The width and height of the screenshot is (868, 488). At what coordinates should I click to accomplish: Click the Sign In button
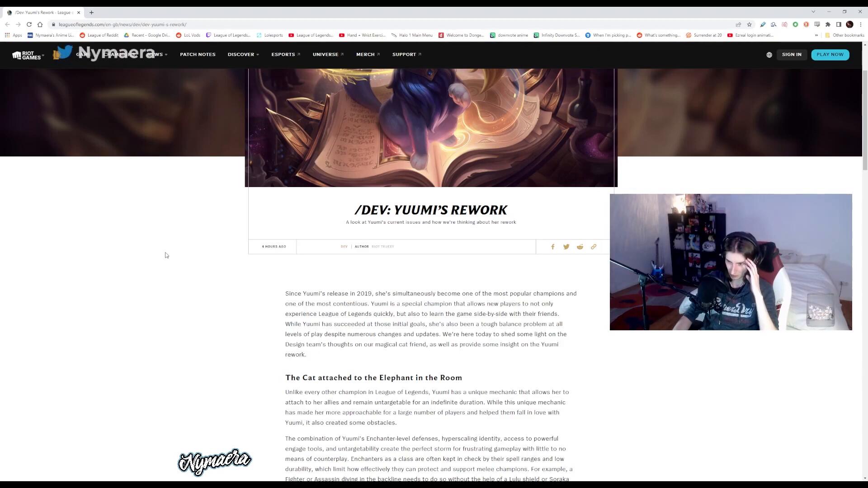[x=792, y=55]
